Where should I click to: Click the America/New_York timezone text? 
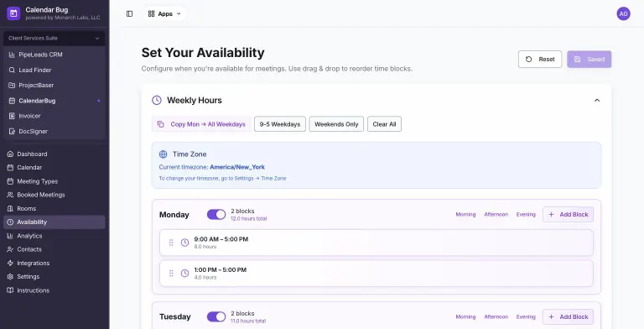coord(237,167)
